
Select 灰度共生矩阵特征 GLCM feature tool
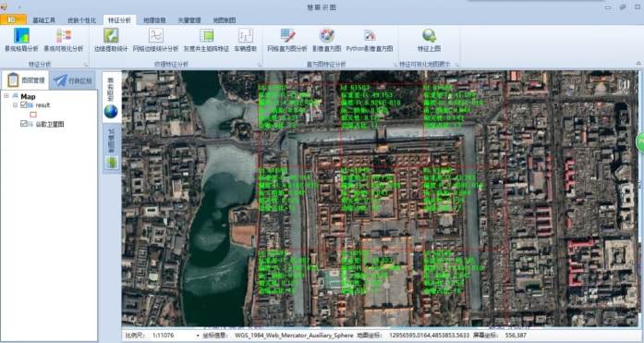(206, 40)
